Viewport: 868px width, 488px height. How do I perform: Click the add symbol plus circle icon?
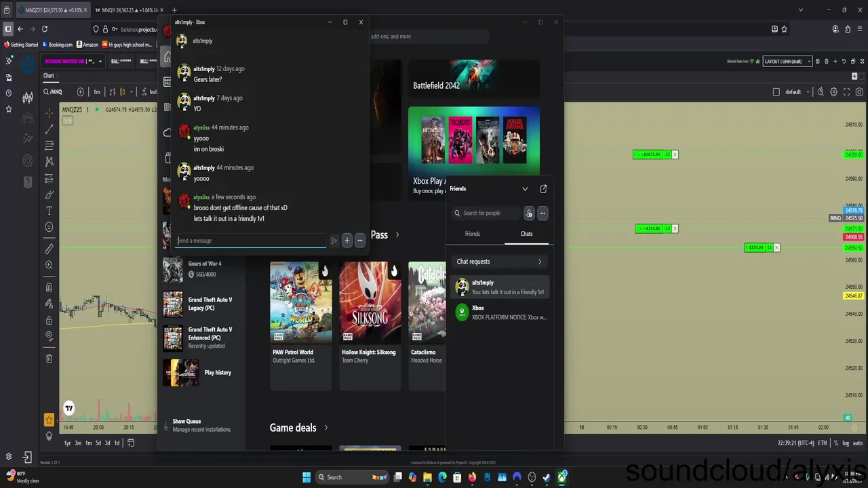81,91
